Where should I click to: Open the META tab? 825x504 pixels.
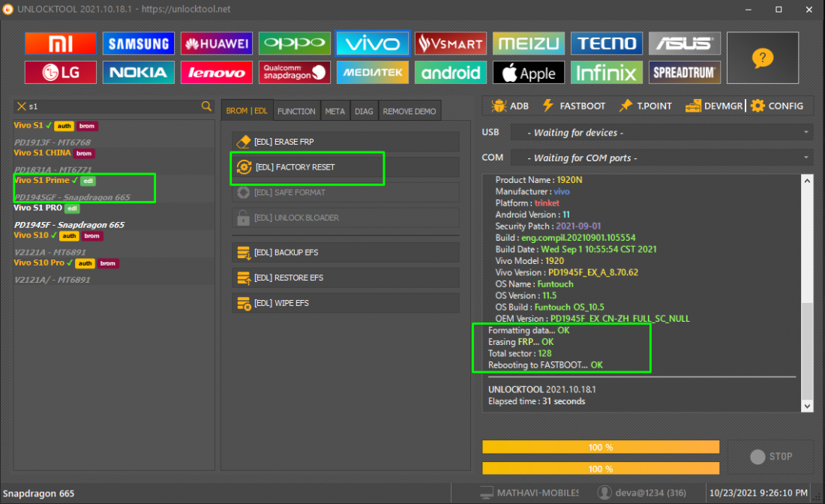pos(334,111)
